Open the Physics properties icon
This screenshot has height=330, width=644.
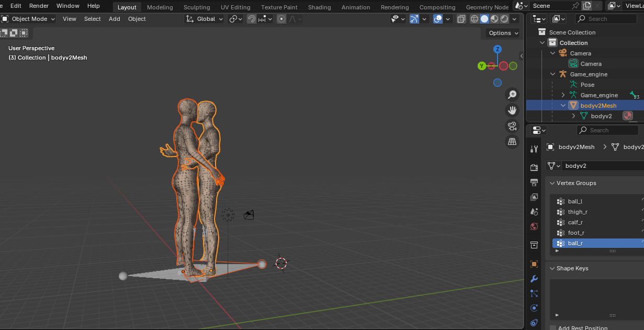pyautogui.click(x=534, y=308)
